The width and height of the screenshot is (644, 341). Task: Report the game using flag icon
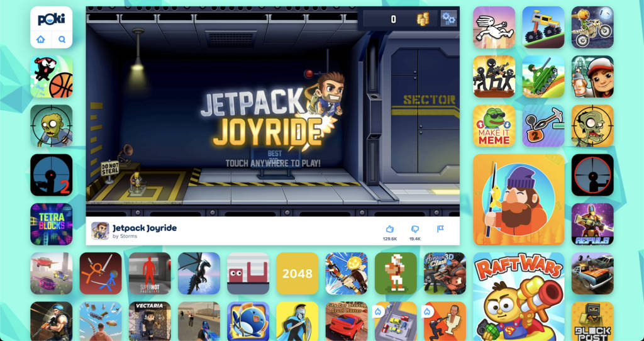pos(440,229)
